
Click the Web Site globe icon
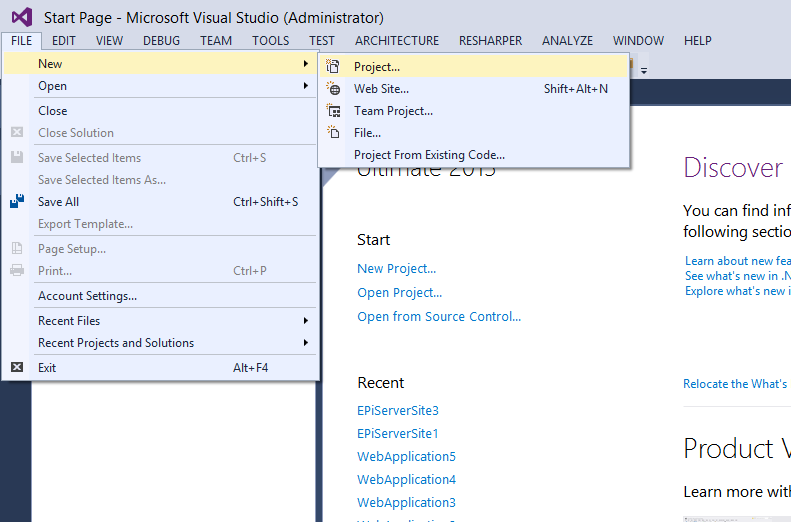334,89
